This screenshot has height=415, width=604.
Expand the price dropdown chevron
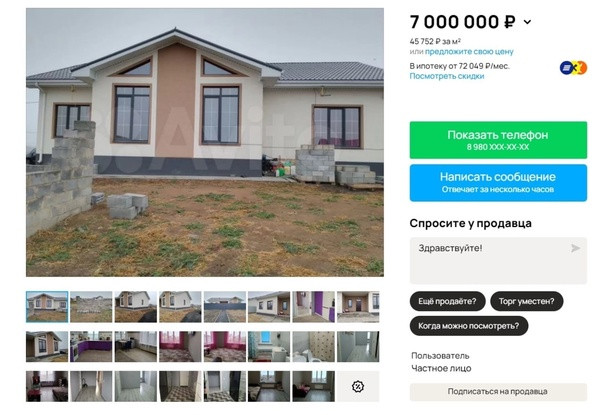point(527,22)
